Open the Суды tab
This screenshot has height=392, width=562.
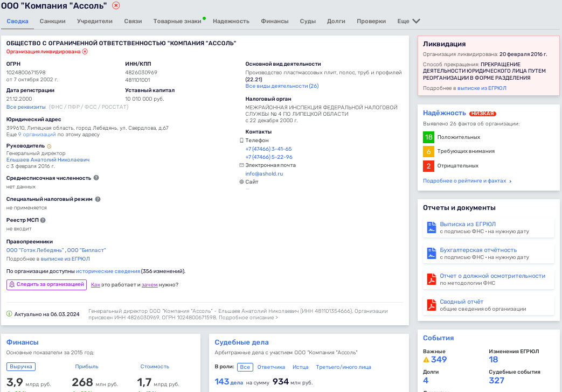click(308, 21)
